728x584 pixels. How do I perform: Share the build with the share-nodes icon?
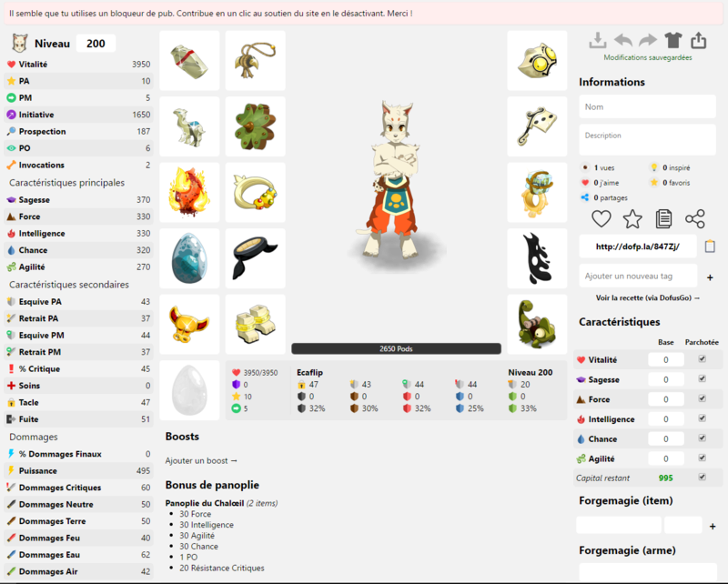click(x=695, y=218)
